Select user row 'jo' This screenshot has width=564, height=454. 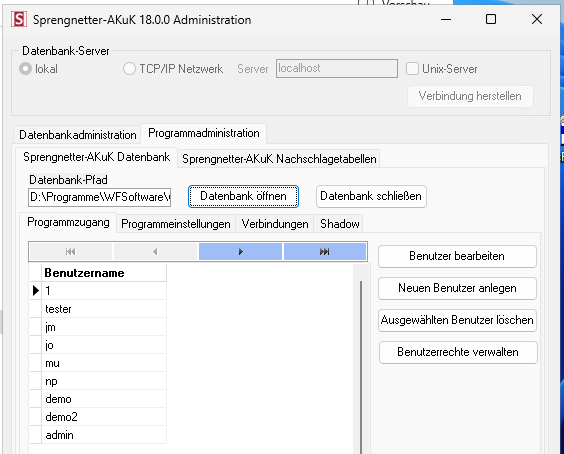pos(104,345)
